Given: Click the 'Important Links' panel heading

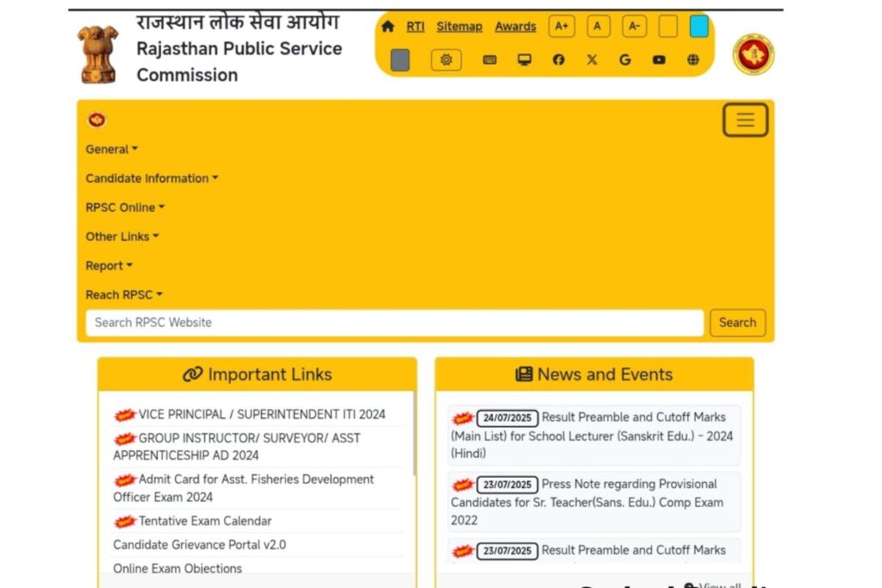Looking at the screenshot, I should (270, 374).
